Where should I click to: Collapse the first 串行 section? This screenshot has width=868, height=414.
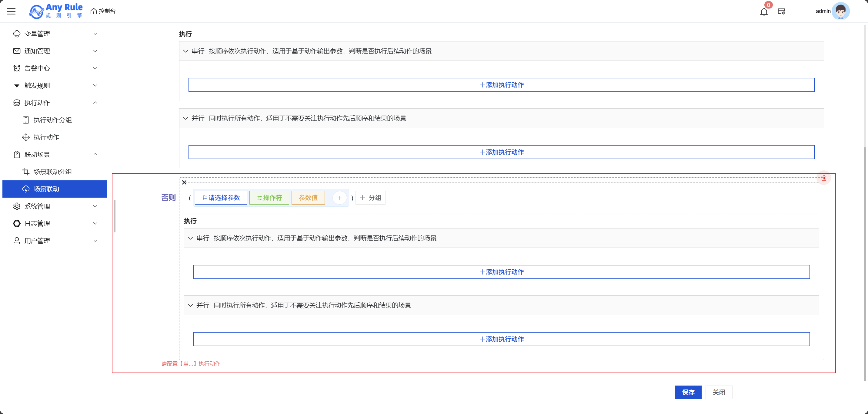[186, 51]
